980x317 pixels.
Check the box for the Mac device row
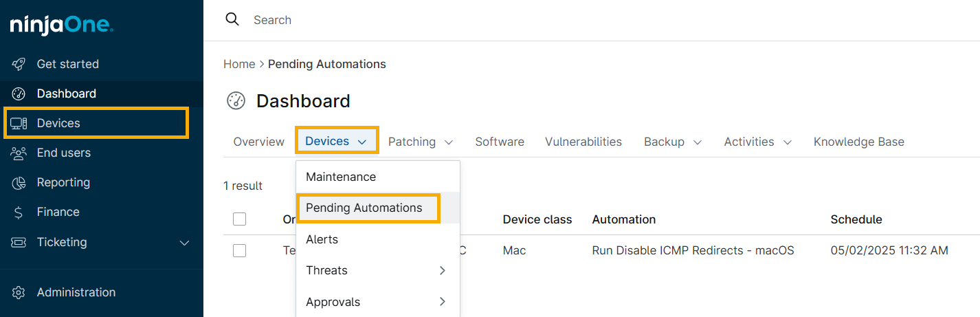(x=239, y=250)
